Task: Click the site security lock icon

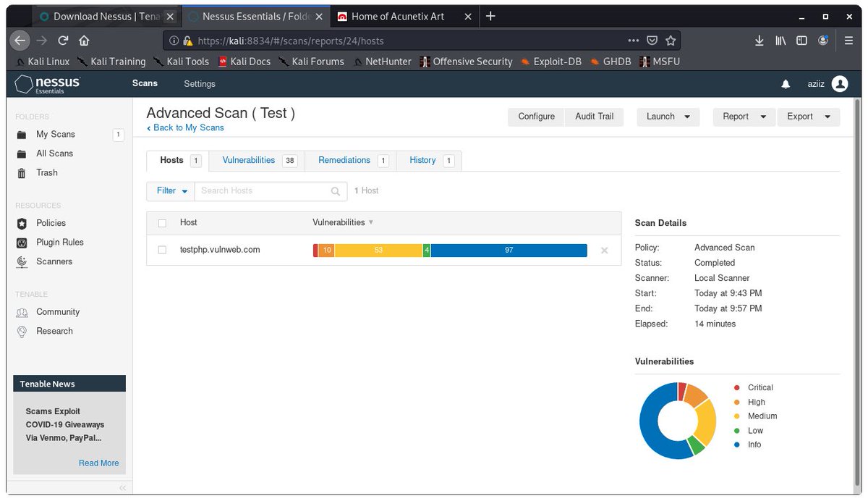Action: click(x=188, y=41)
